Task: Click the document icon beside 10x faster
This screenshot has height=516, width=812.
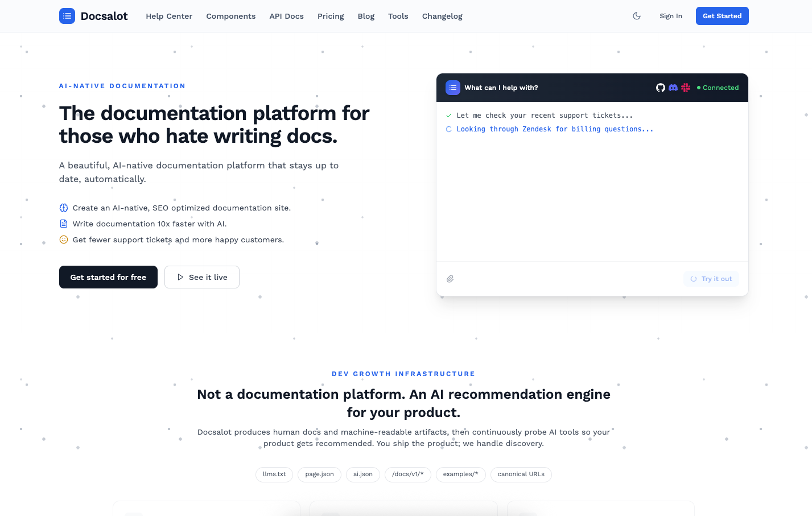Action: pyautogui.click(x=64, y=224)
